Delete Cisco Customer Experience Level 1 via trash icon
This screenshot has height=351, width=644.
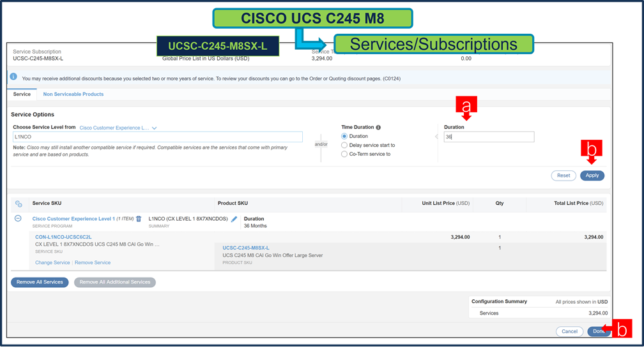click(x=139, y=219)
